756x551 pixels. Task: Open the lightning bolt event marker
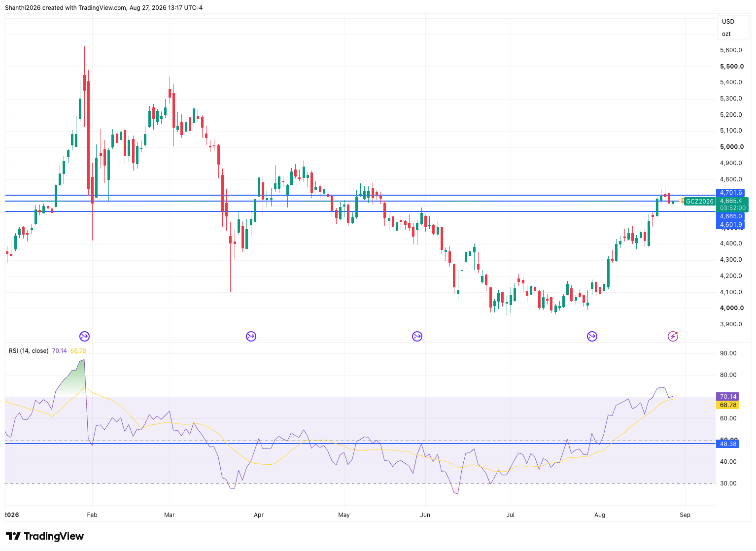(673, 337)
